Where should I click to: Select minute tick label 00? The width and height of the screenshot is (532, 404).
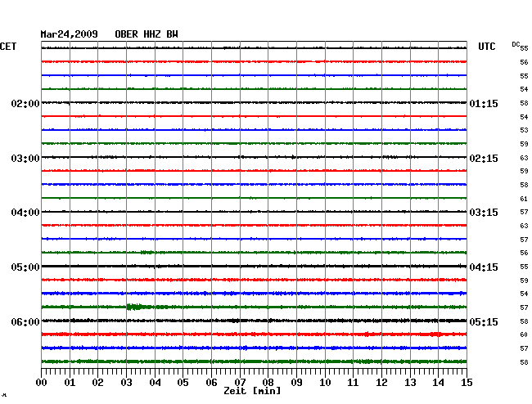pos(42,383)
